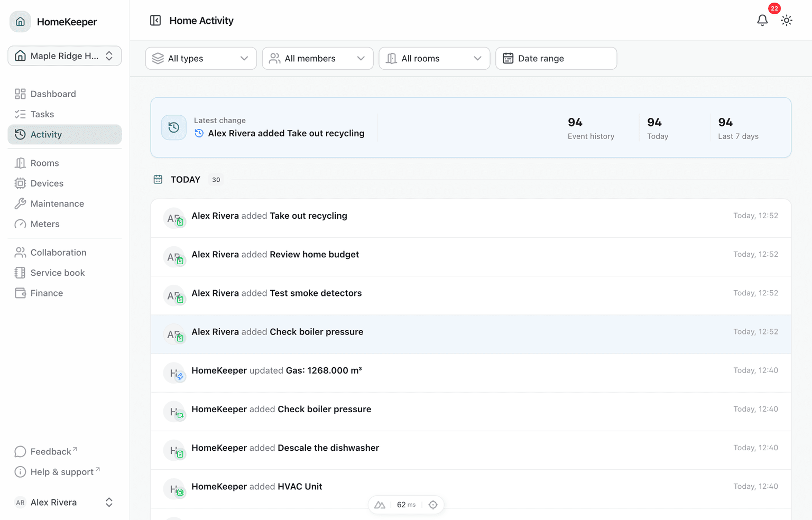Click the Event history stat
Viewport: 812px width, 520px height.
591,128
